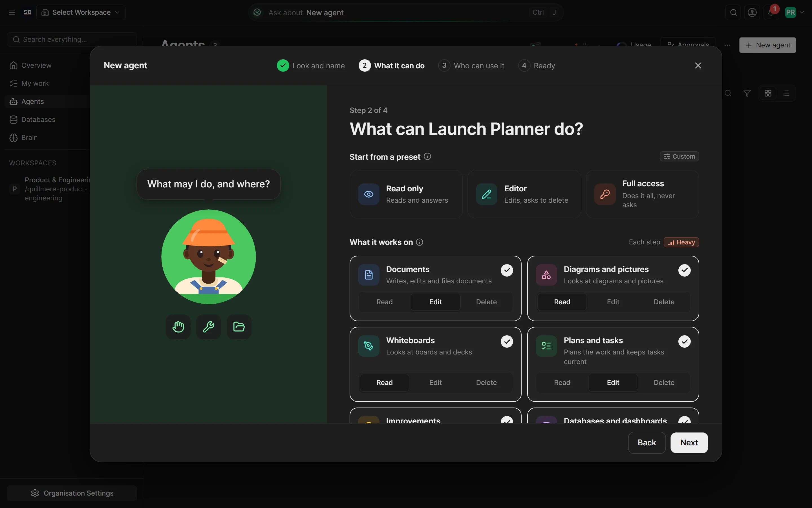Click the Custom preset button
This screenshot has width=812, height=508.
(679, 157)
